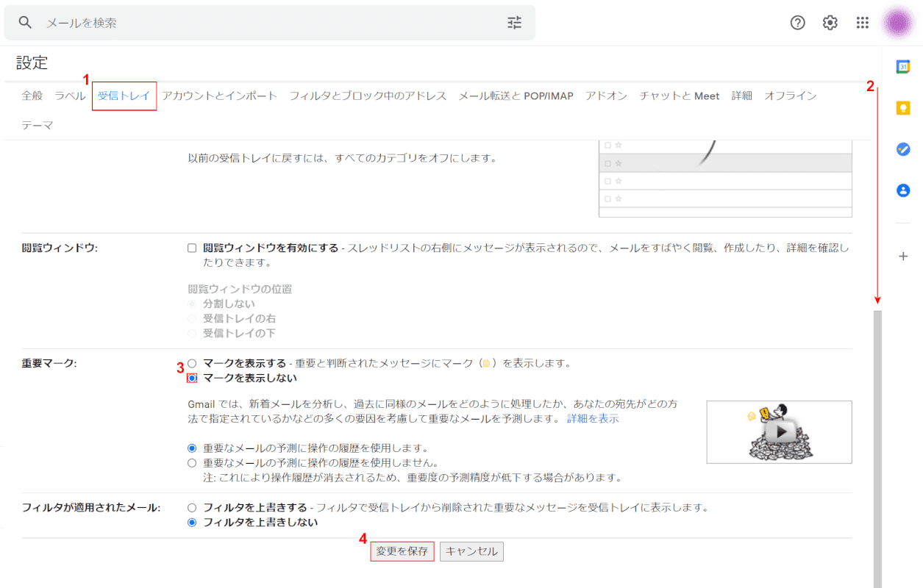Click the 閲覧ウィンドウ: section label
This screenshot has height=588, width=923.
(60, 248)
